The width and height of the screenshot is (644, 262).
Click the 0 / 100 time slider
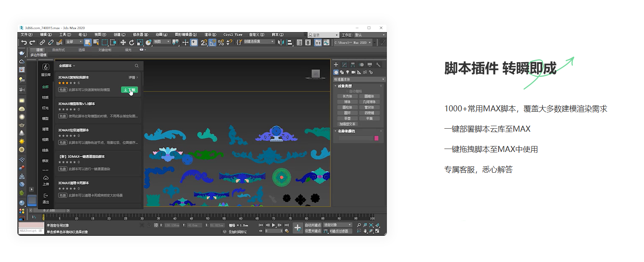point(49,210)
